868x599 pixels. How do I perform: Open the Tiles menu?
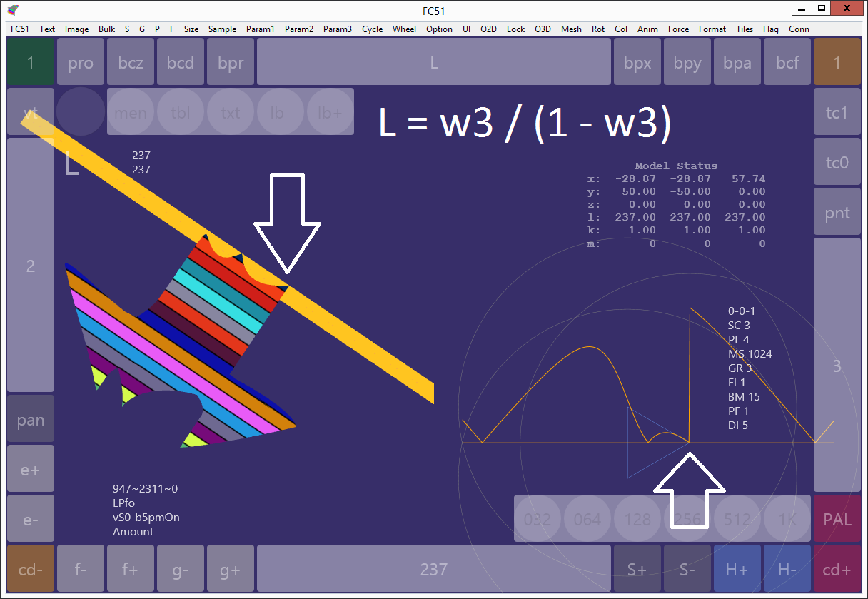click(745, 29)
